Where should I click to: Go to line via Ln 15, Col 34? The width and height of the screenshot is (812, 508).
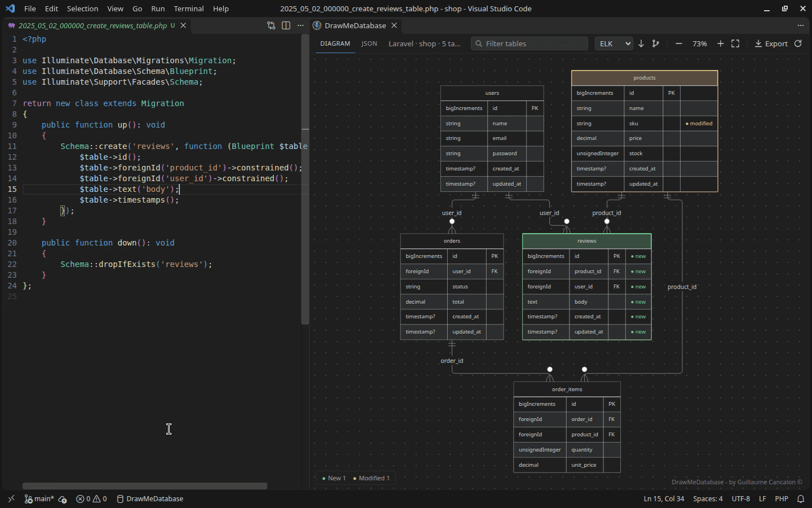(664, 499)
